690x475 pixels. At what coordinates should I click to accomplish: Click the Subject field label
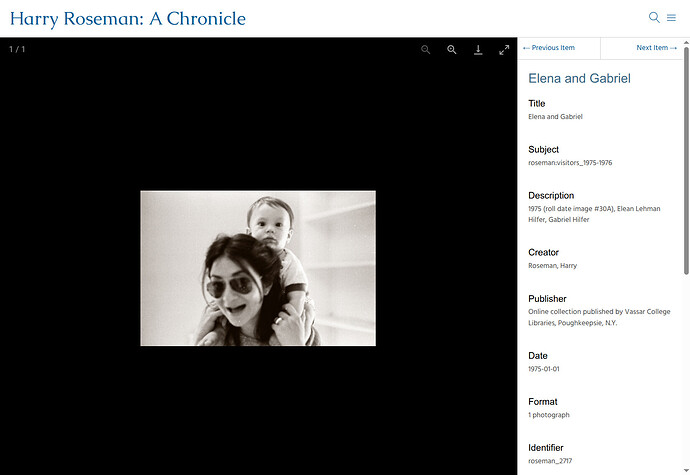[x=543, y=150]
